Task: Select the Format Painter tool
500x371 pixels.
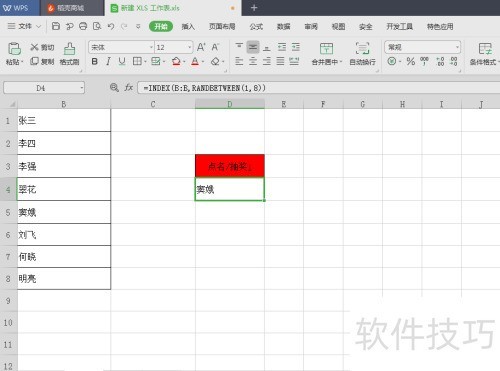Action: click(x=69, y=53)
